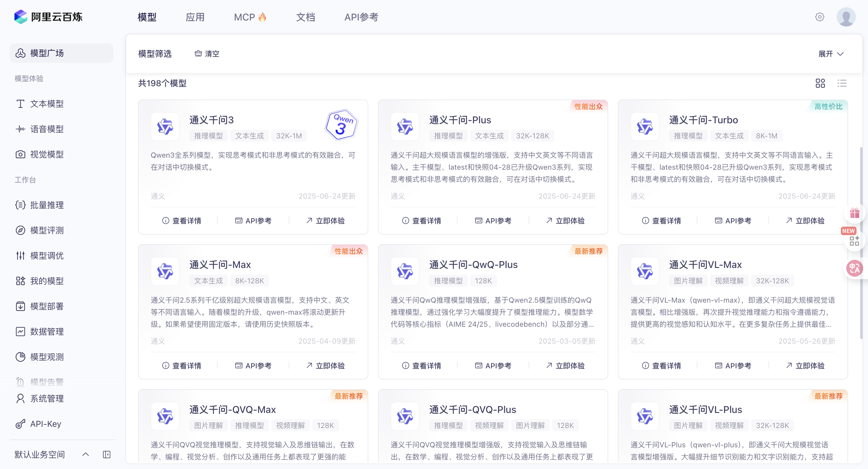Click the Qwen 3 badge image
Viewport: 868px width, 469px height.
pos(341,125)
